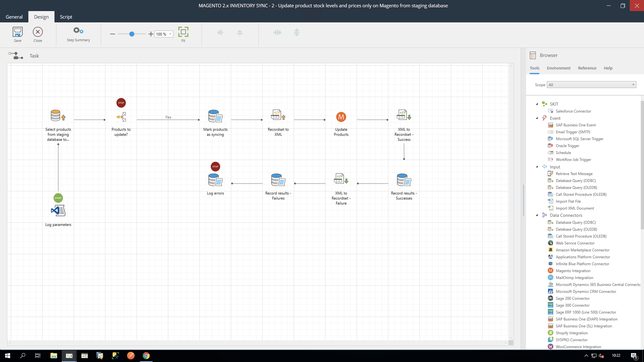
Task: Open the Tools tab in Browser
Action: coord(534,68)
